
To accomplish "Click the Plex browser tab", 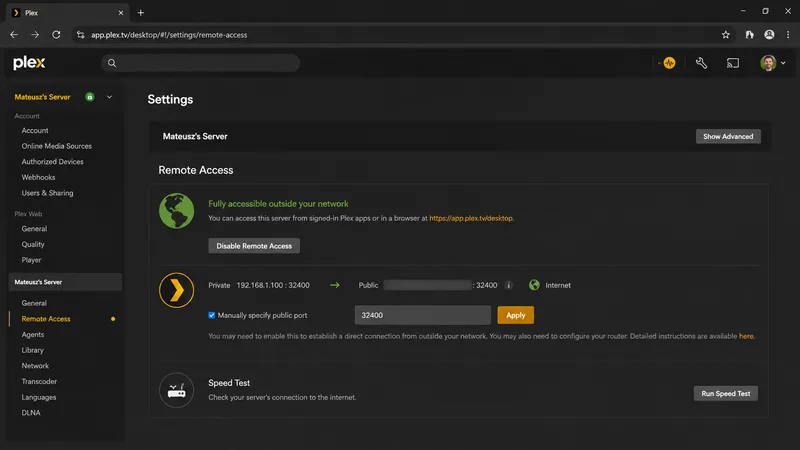I will (67, 13).
